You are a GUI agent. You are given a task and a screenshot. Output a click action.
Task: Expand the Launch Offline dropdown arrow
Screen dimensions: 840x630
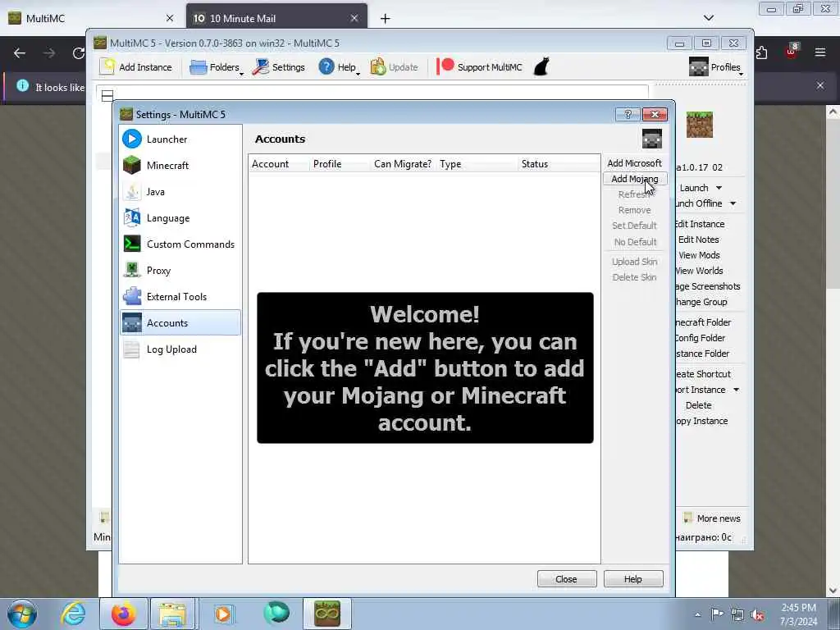pos(733,203)
